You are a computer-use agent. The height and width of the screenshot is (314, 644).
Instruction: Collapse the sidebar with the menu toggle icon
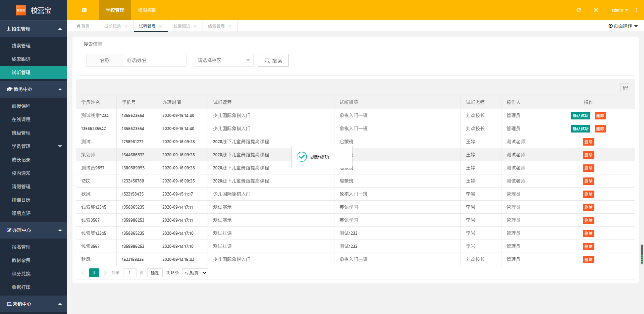(84, 10)
